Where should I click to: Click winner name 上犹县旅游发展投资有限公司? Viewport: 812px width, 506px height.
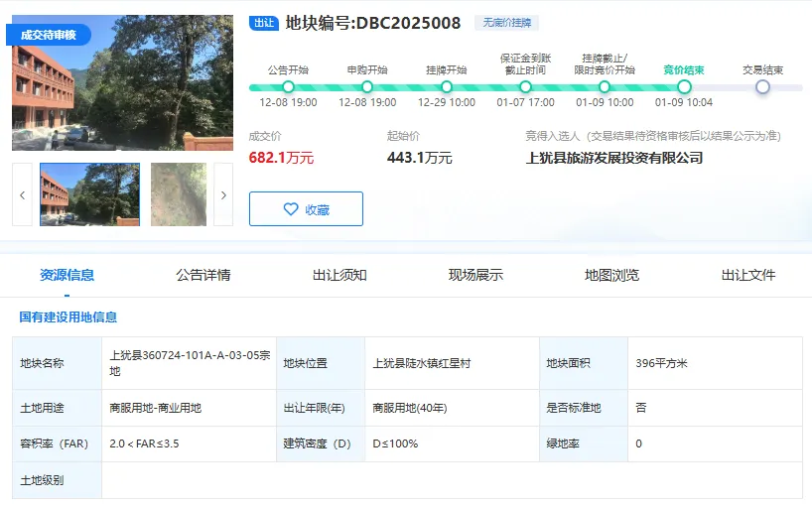tap(614, 158)
